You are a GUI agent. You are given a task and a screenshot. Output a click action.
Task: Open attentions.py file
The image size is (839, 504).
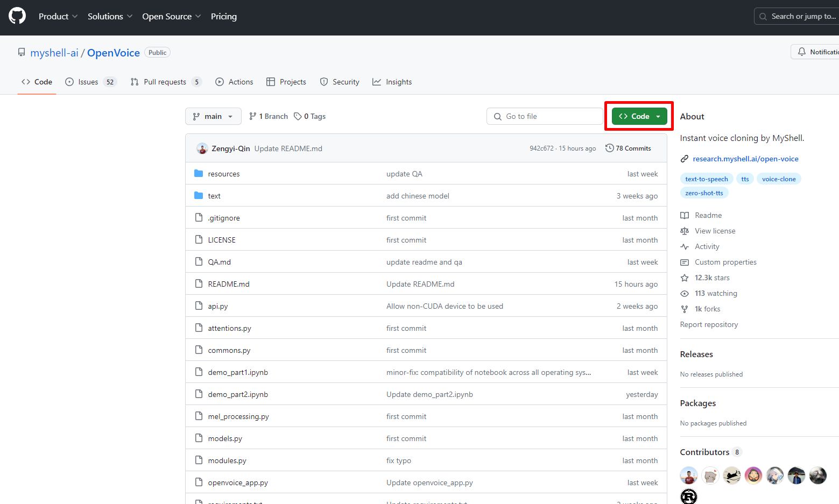point(230,328)
